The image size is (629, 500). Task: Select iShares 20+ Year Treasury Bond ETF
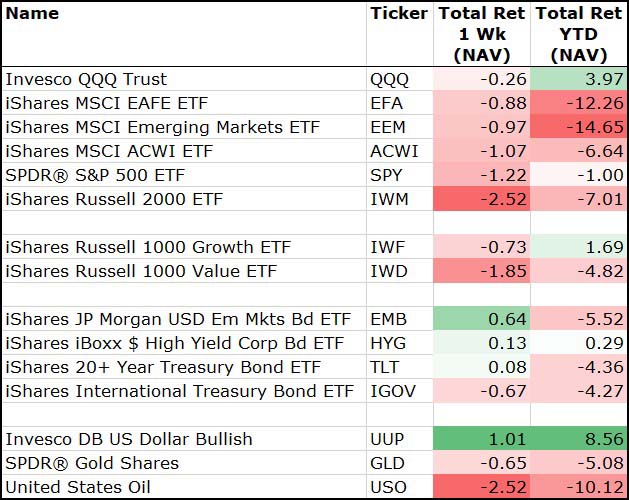pyautogui.click(x=163, y=367)
